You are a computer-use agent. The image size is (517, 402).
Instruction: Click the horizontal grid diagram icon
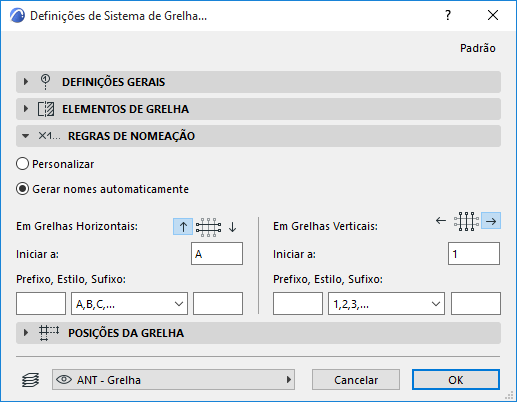pos(208,227)
